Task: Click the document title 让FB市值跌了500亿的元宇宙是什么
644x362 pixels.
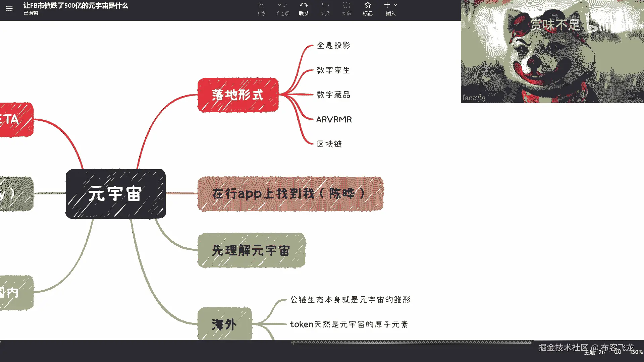Action: pos(76,6)
